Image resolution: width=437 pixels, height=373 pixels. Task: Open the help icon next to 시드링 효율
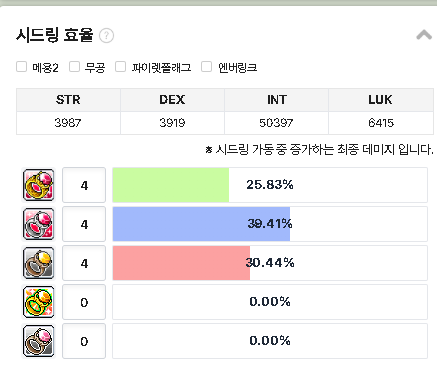(107, 35)
